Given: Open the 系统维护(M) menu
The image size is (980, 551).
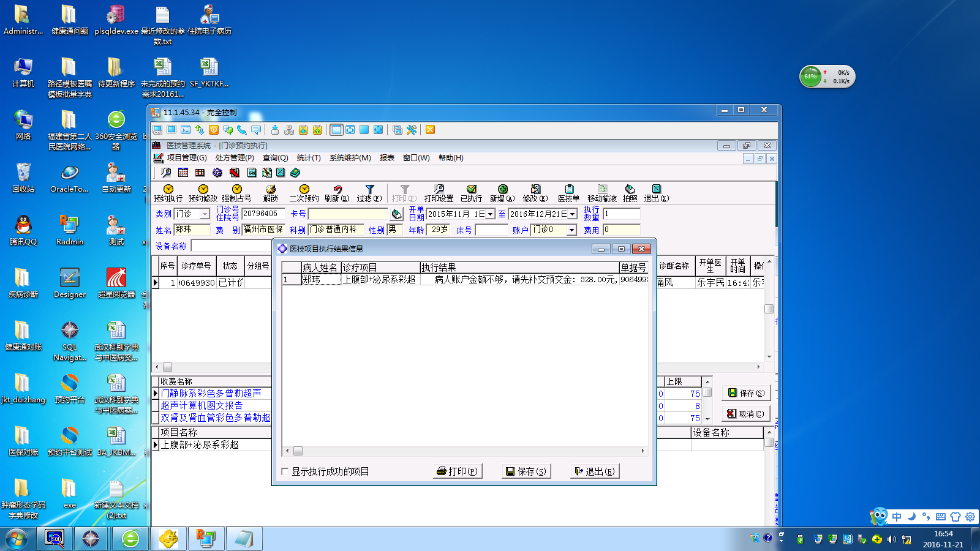Looking at the screenshot, I should (350, 158).
